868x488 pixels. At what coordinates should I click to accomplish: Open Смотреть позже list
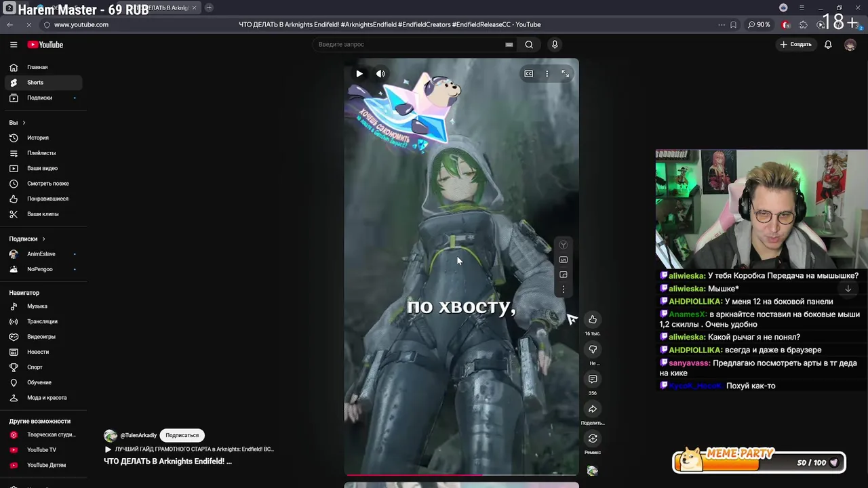[43, 184]
